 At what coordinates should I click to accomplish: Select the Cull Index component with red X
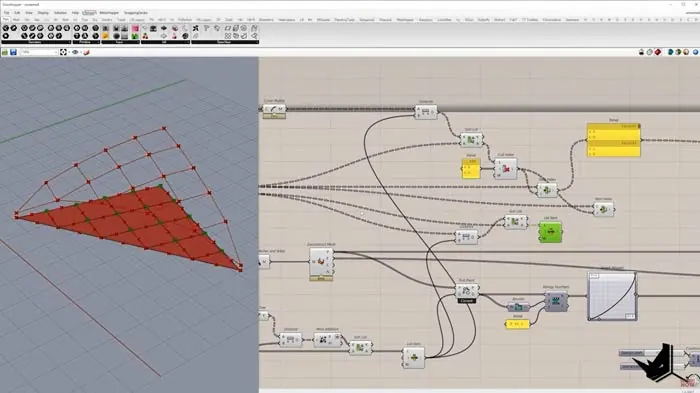coord(506,169)
